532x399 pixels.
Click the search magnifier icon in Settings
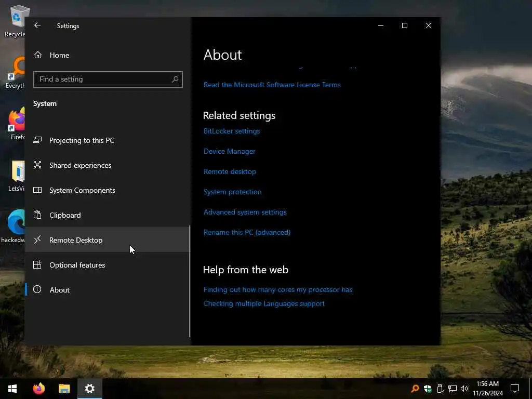[175, 79]
